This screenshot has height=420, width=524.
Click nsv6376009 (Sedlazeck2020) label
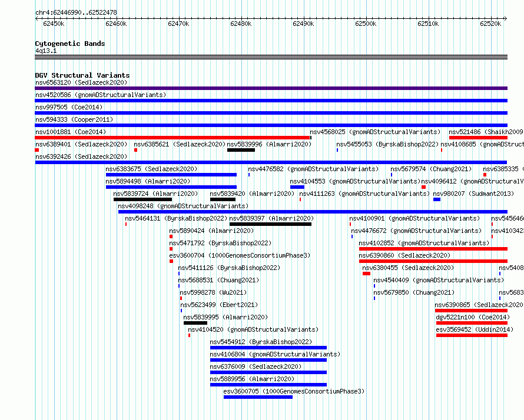tap(256, 366)
